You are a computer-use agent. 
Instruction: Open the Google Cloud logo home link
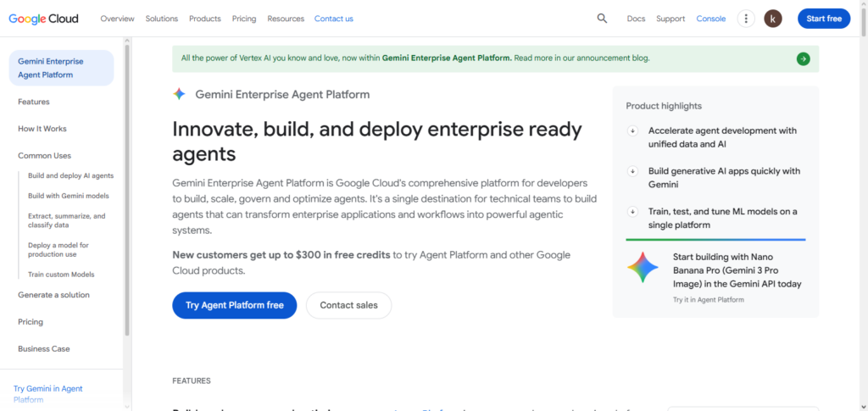pyautogui.click(x=43, y=19)
